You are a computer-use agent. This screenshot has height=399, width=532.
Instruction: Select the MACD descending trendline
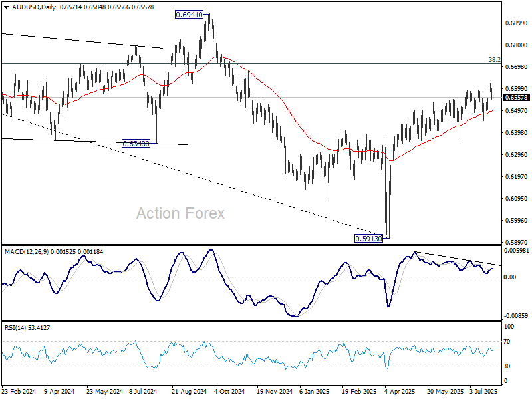458,259
